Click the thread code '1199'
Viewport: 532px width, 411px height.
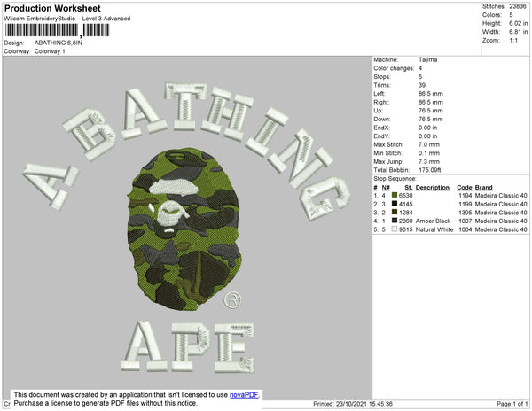(465, 204)
